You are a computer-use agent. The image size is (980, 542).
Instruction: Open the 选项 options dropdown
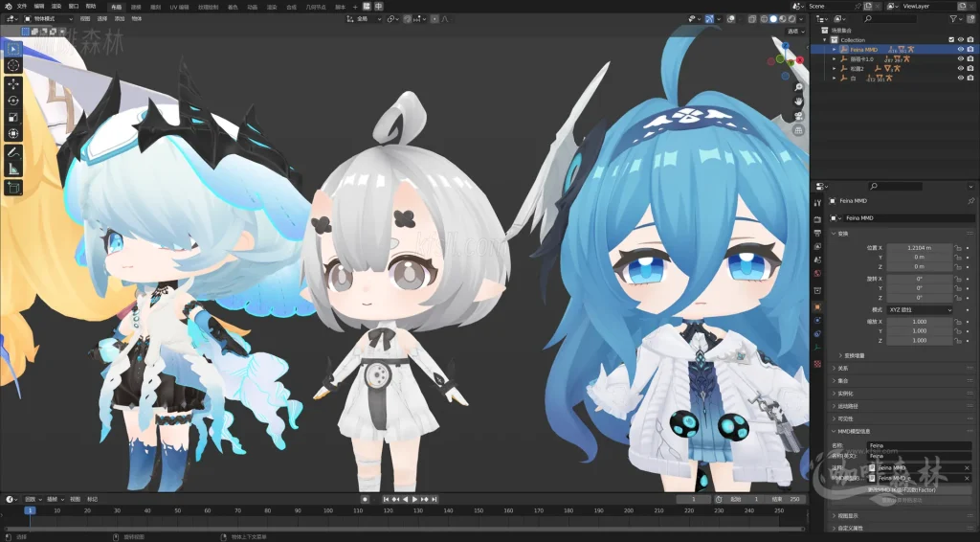(x=795, y=32)
